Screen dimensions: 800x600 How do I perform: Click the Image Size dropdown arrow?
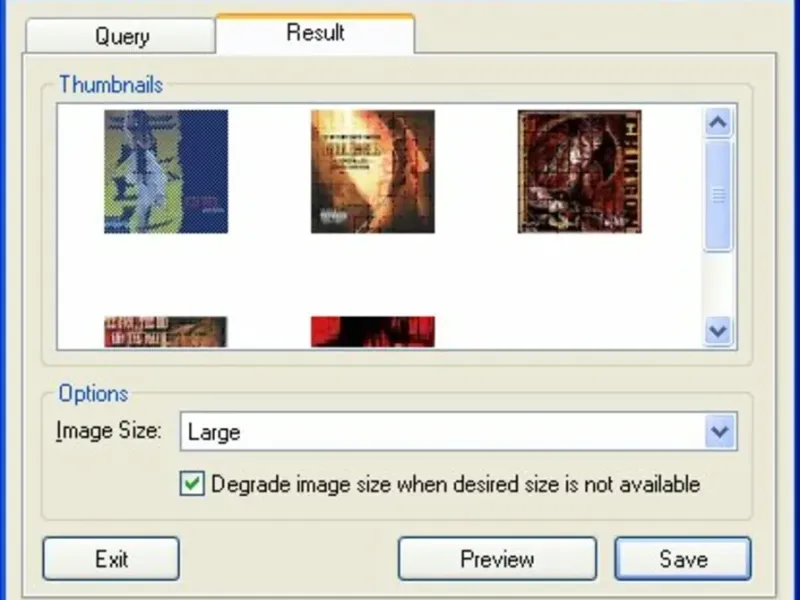(720, 432)
